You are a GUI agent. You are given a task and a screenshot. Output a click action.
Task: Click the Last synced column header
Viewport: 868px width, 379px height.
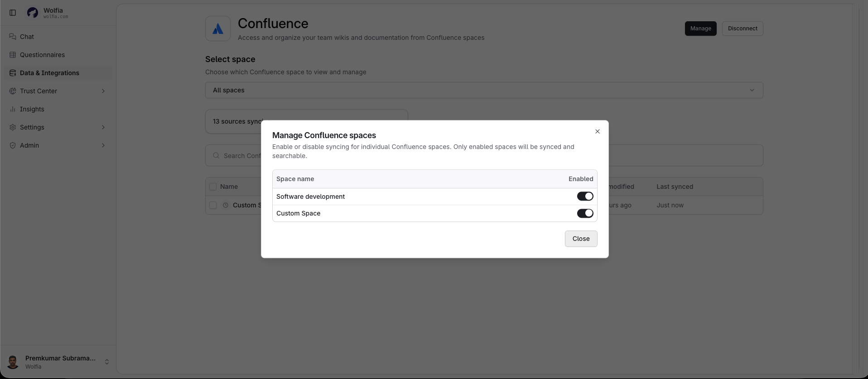click(675, 187)
